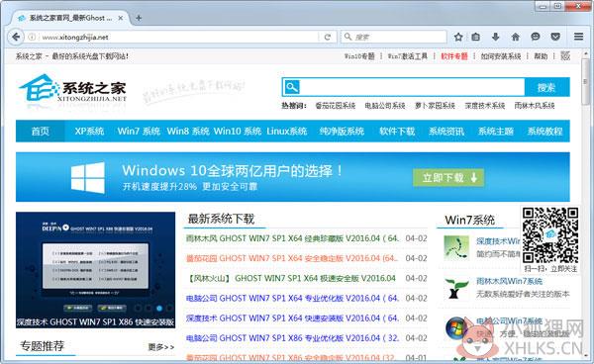Open the hamburger menu icon

pyautogui.click(x=578, y=37)
